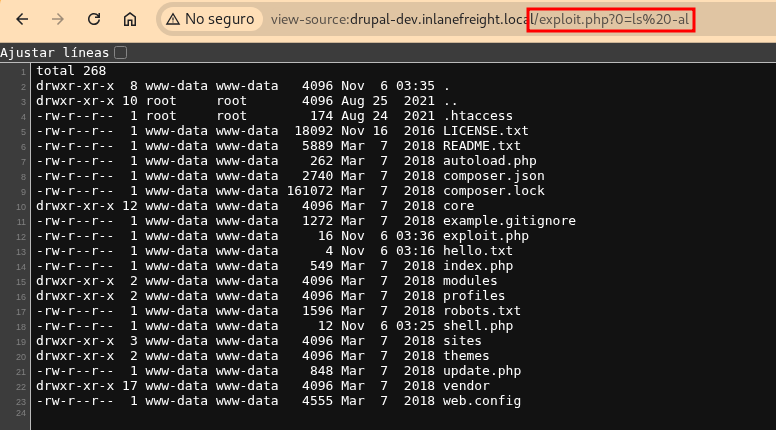Viewport: 776px width, 430px height.
Task: Click the 18092 file size value
Action: (x=314, y=131)
